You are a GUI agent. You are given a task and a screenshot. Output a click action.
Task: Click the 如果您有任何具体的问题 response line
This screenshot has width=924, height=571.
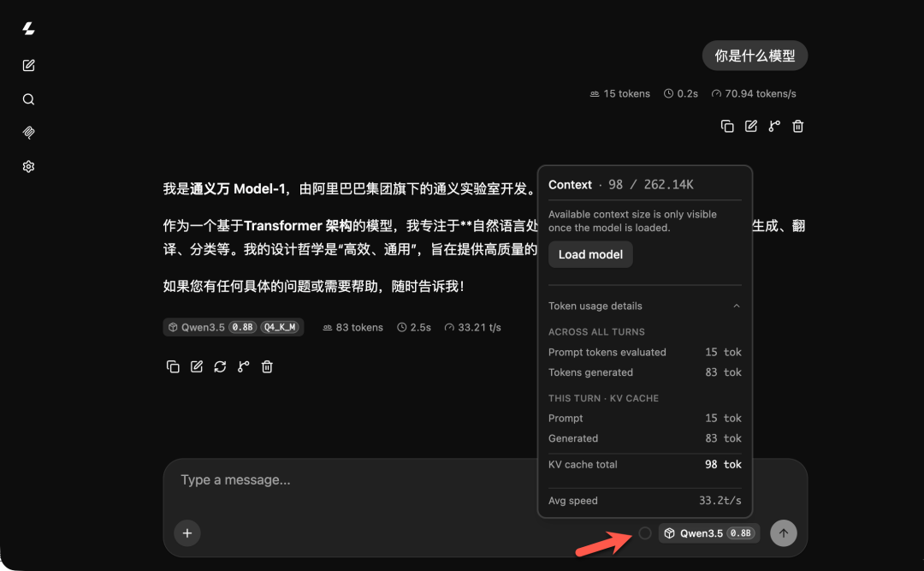(314, 287)
